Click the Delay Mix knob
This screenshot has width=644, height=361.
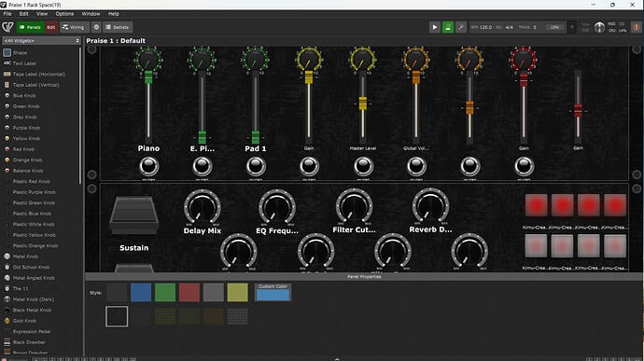203,207
